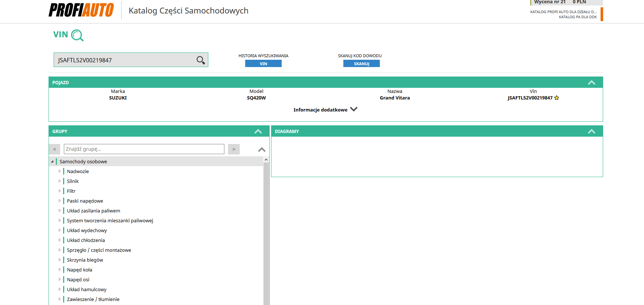This screenshot has width=644, height=305.
Task: Select Silnik group
Action: pyautogui.click(x=73, y=181)
